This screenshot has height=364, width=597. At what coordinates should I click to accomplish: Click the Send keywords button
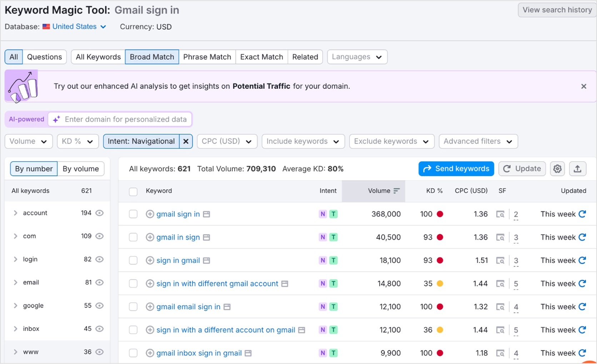(x=456, y=169)
